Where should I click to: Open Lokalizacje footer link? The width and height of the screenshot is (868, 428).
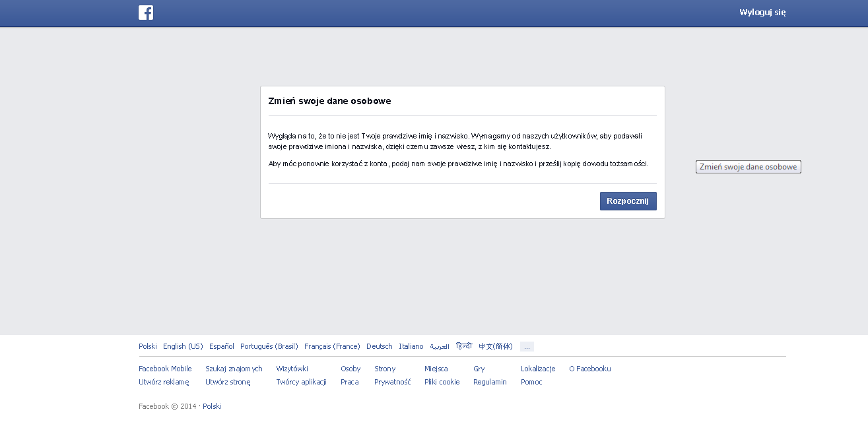pyautogui.click(x=538, y=369)
